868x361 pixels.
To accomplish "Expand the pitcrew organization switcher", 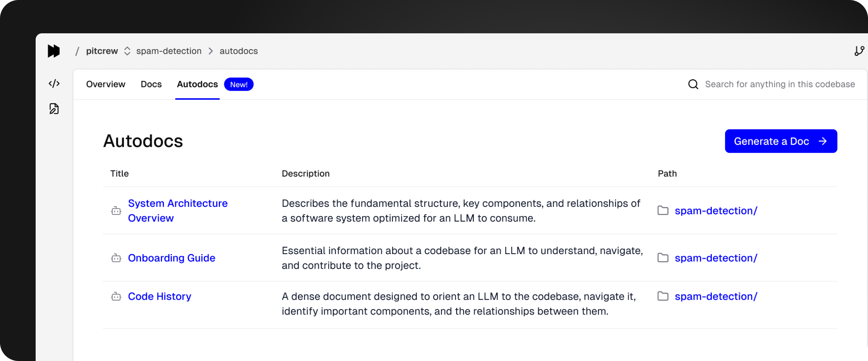I will [127, 51].
